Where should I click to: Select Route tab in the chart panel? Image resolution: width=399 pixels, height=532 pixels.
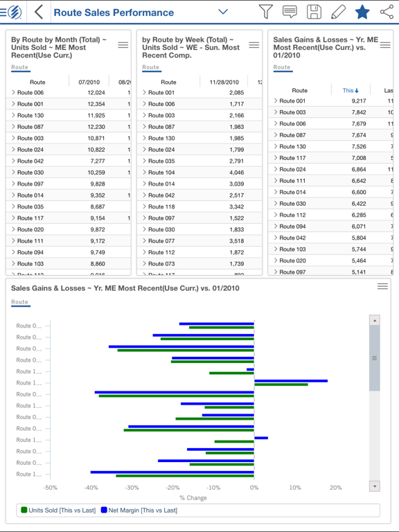coord(19,302)
